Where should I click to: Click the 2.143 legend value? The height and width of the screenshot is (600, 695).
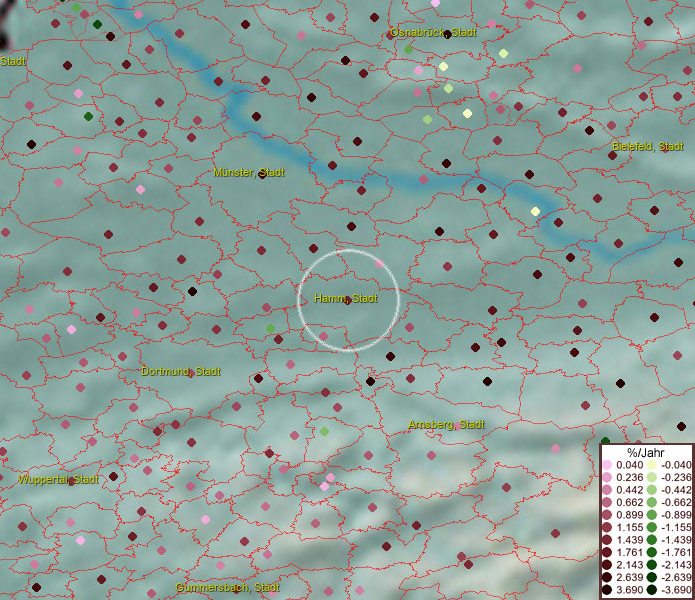[x=629, y=565]
